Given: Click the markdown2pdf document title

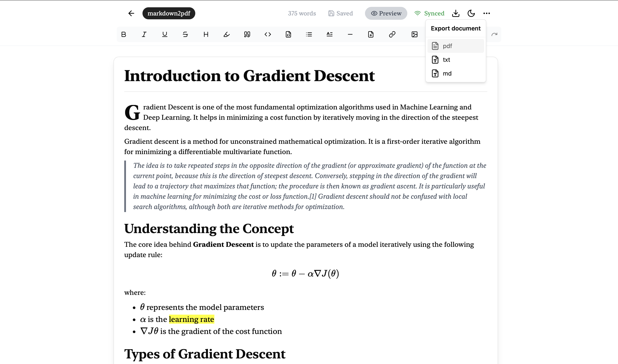Looking at the screenshot, I should coord(169,13).
